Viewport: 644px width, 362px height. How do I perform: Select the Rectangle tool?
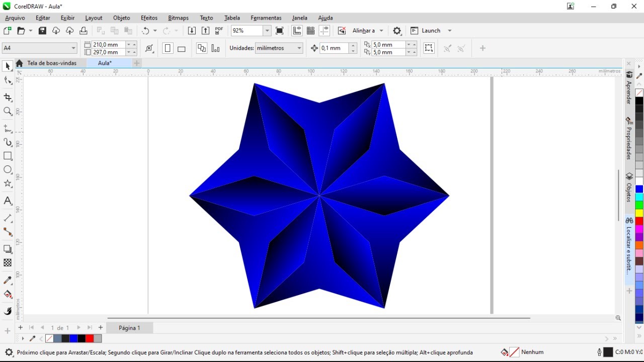coord(8,156)
